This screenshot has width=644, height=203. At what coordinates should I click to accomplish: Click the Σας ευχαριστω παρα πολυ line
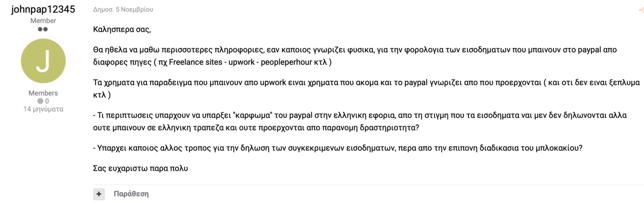[x=140, y=168]
